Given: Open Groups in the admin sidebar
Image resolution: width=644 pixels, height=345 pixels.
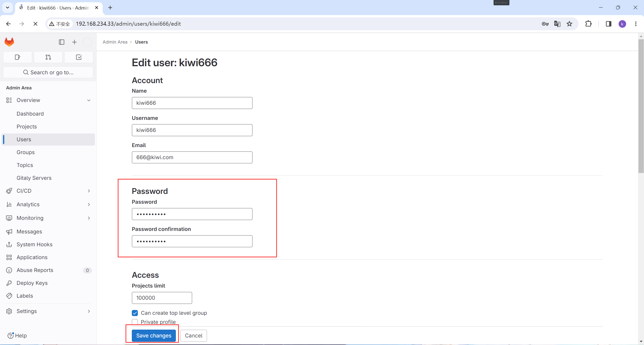Looking at the screenshot, I should coord(26,152).
